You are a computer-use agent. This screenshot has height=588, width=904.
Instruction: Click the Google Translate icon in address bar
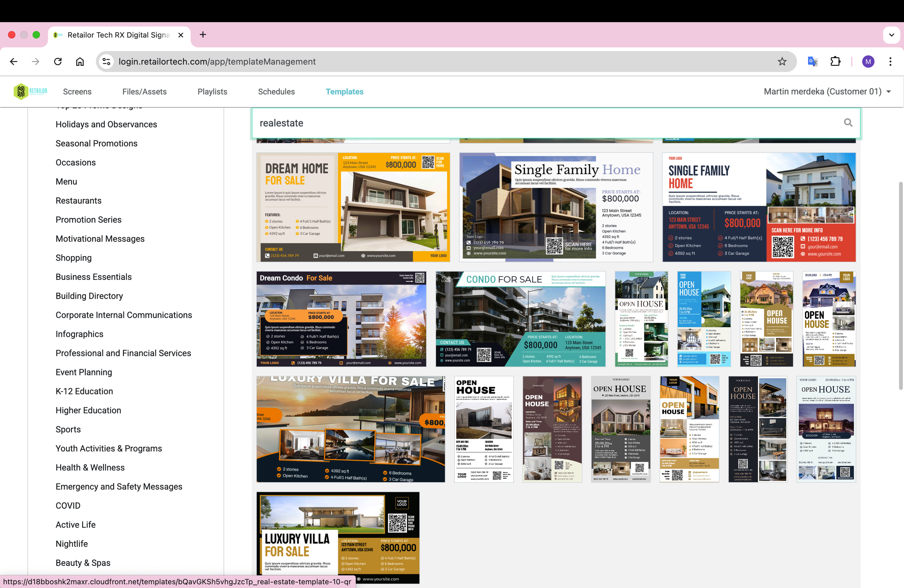[x=812, y=61]
